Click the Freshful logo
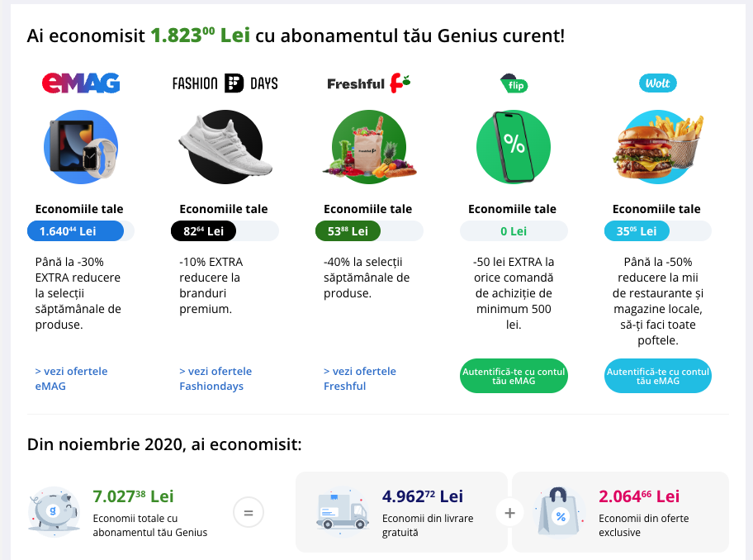 pos(368,83)
